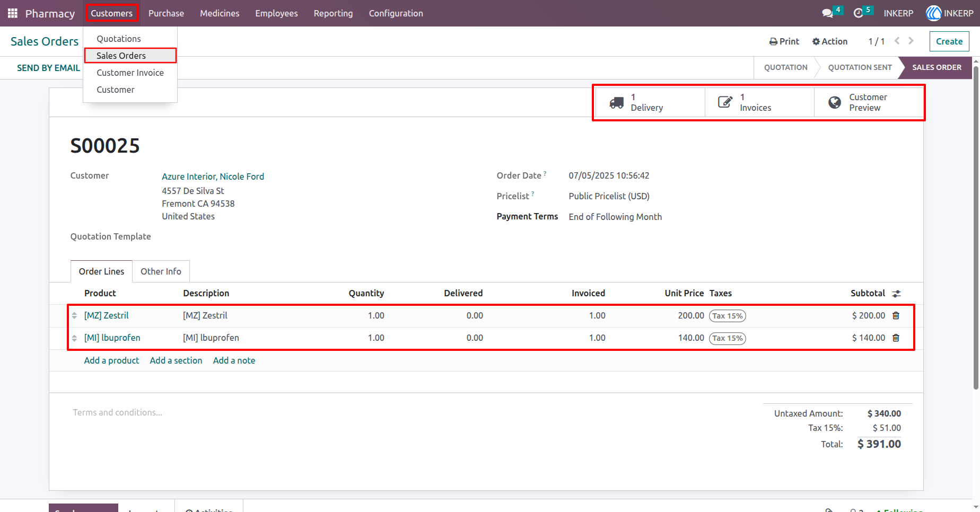The image size is (980, 512).
Task: Open the Invoices smart button
Action: pos(759,102)
